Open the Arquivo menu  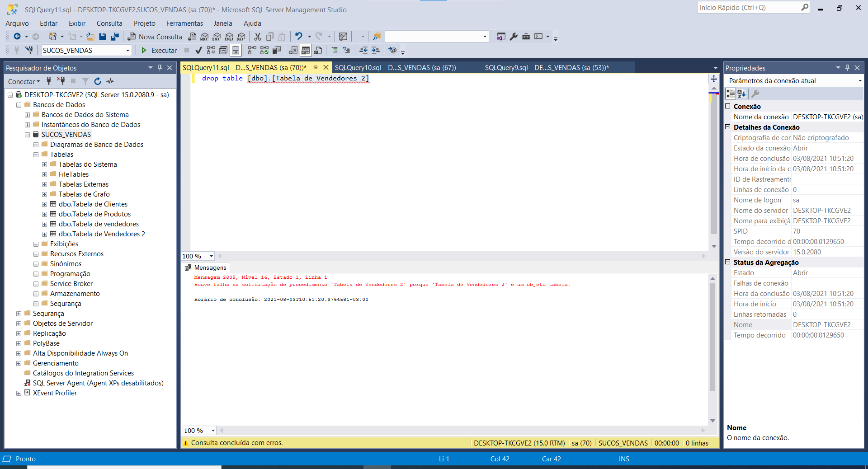17,23
